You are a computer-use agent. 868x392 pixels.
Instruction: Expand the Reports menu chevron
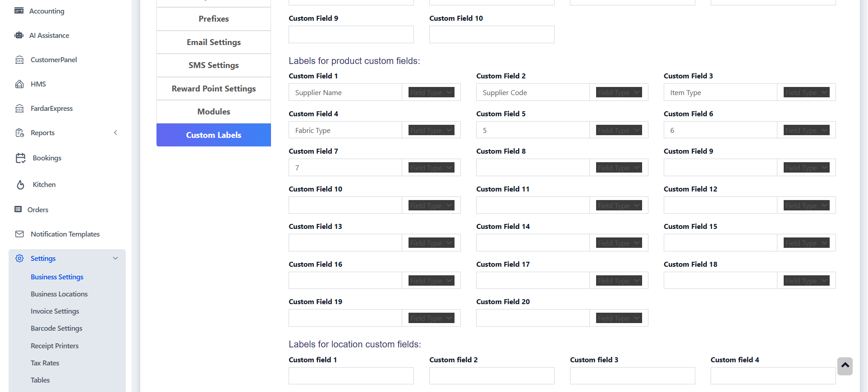click(x=115, y=132)
